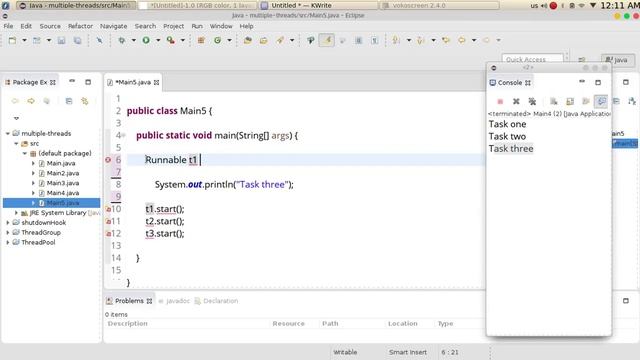Image resolution: width=640 pixels, height=360 pixels.
Task: Click the Last Edit Location icon
Action: click(446, 40)
